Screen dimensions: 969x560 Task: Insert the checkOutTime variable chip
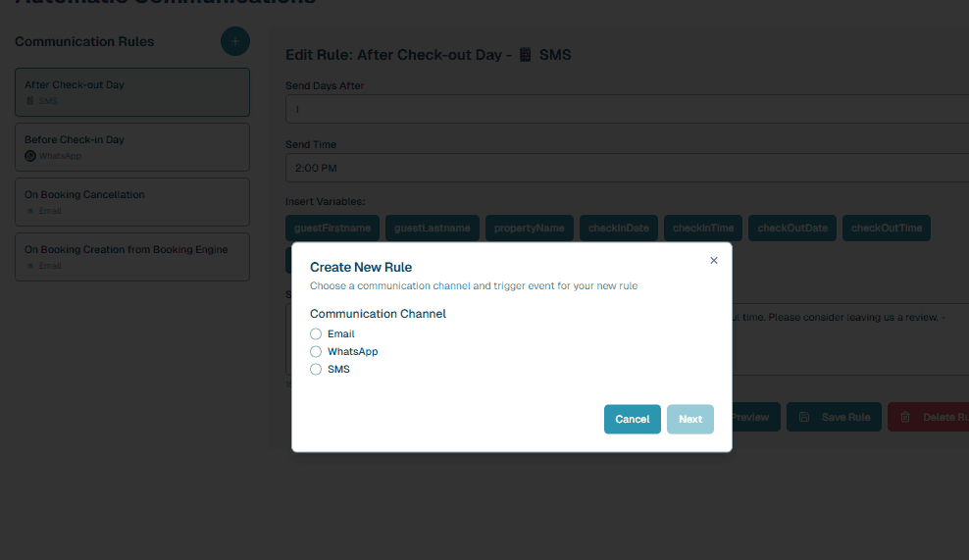click(887, 229)
